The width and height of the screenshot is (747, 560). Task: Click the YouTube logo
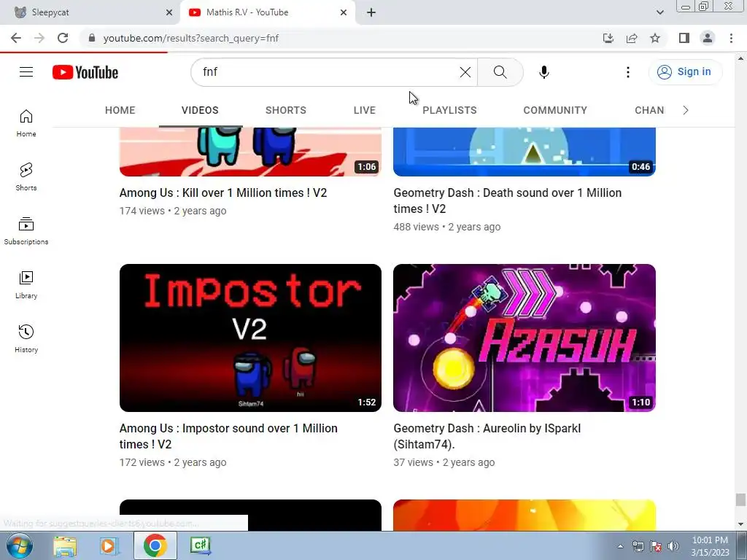85,72
